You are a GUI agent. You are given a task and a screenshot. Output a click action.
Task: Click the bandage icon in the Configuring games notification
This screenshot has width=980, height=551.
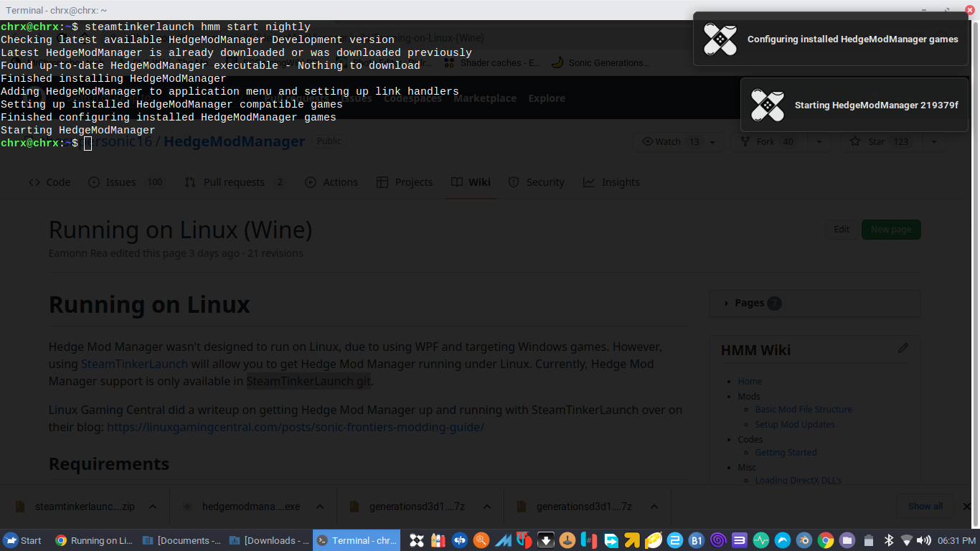pyautogui.click(x=720, y=40)
